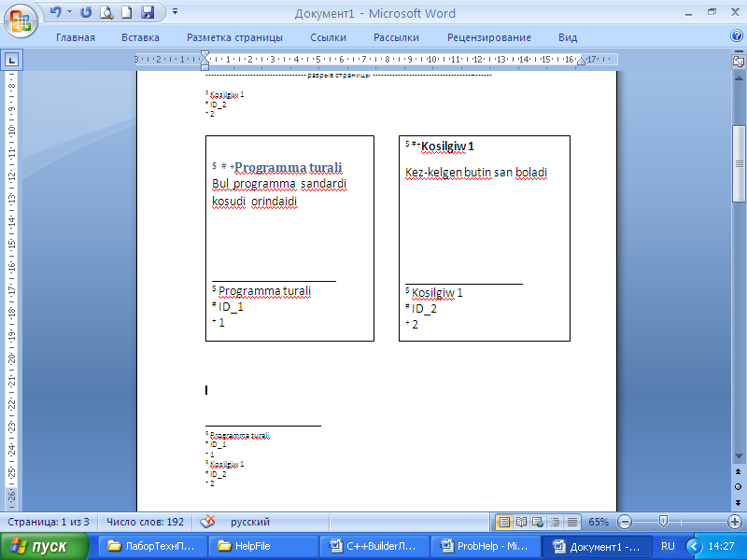
Task: Click the heading Kosilgiw 1 in right box
Action: [x=447, y=147]
